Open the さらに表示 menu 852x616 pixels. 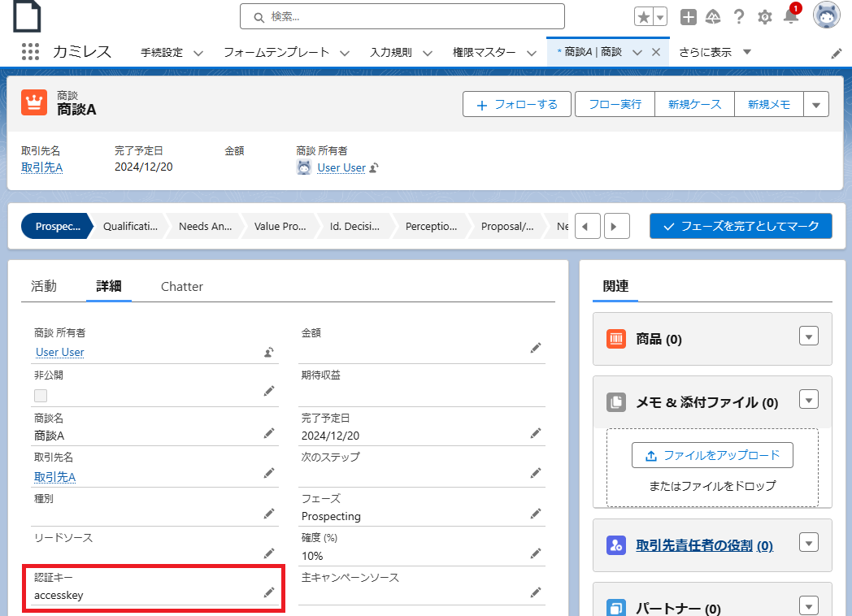click(x=715, y=52)
